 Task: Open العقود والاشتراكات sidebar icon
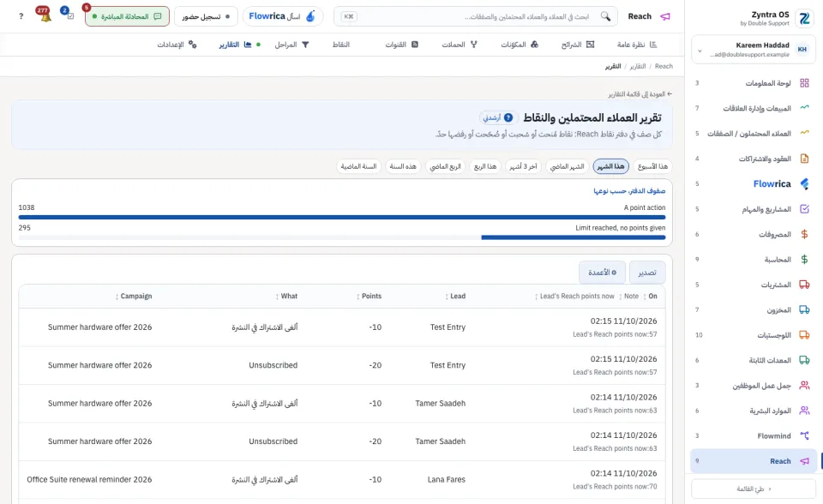pos(804,159)
